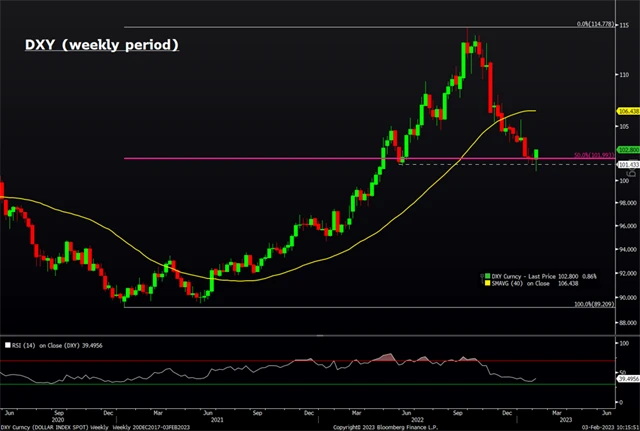The width and height of the screenshot is (640, 431).
Task: Select the 100.0%(89.209) Fibonacci label
Action: point(594,304)
